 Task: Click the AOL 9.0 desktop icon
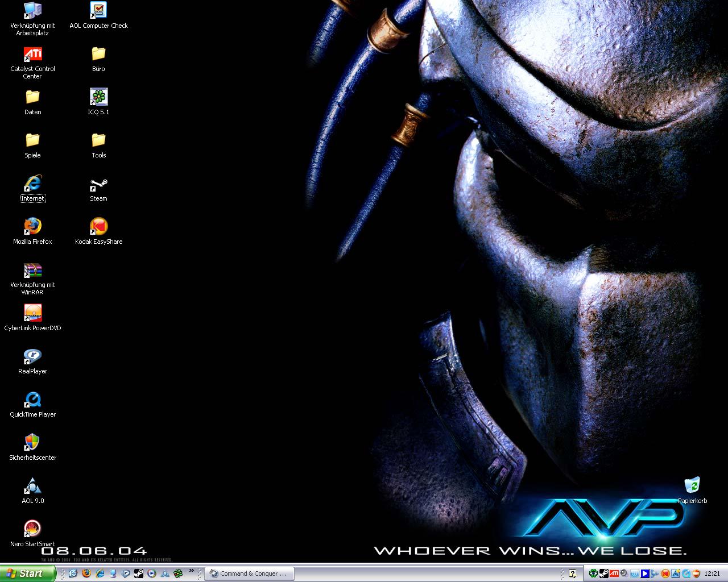coord(32,487)
